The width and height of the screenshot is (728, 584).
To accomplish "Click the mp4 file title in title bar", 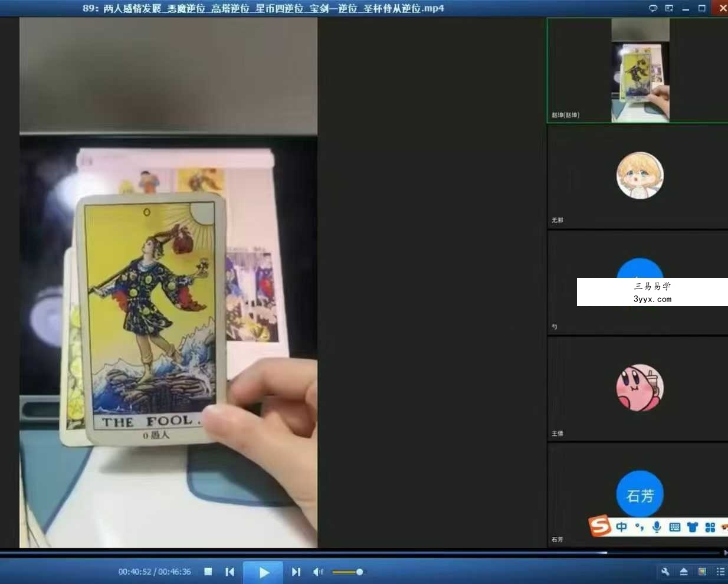I will (263, 8).
